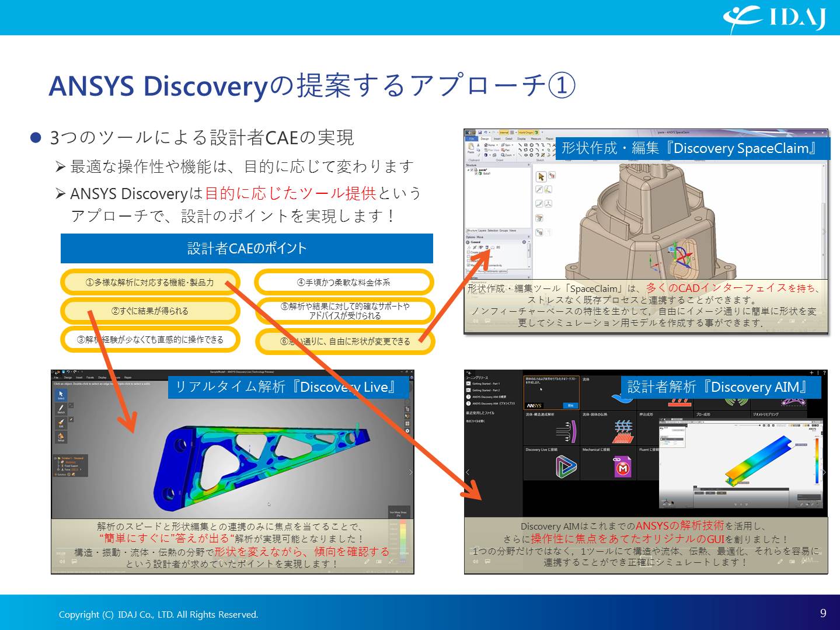
Task: Click the Paste clipboard icon in SpaceClaim
Action: click(x=471, y=148)
